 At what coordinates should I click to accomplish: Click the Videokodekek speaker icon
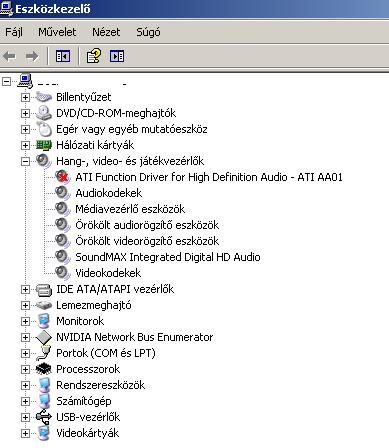pyautogui.click(x=63, y=273)
